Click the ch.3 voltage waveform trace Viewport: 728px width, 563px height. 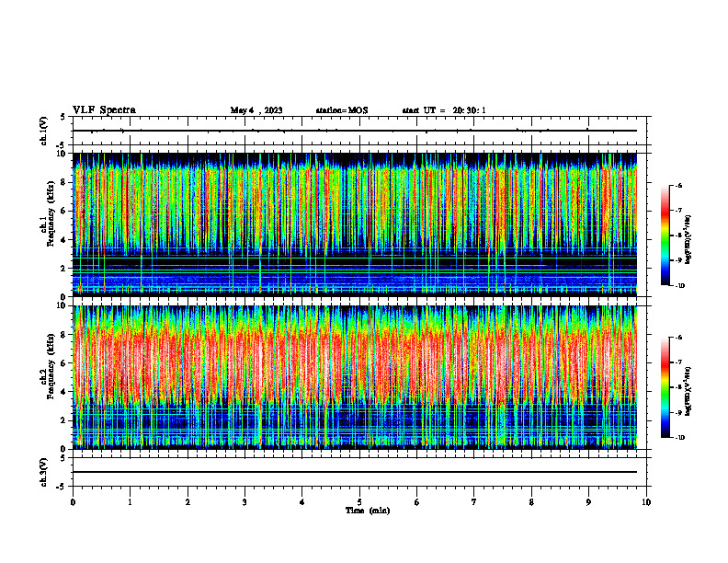355,472
